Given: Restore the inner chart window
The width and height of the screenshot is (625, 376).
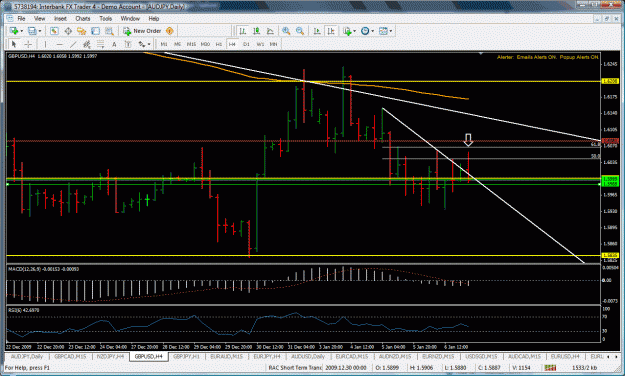Looking at the screenshot, I should [x=606, y=18].
